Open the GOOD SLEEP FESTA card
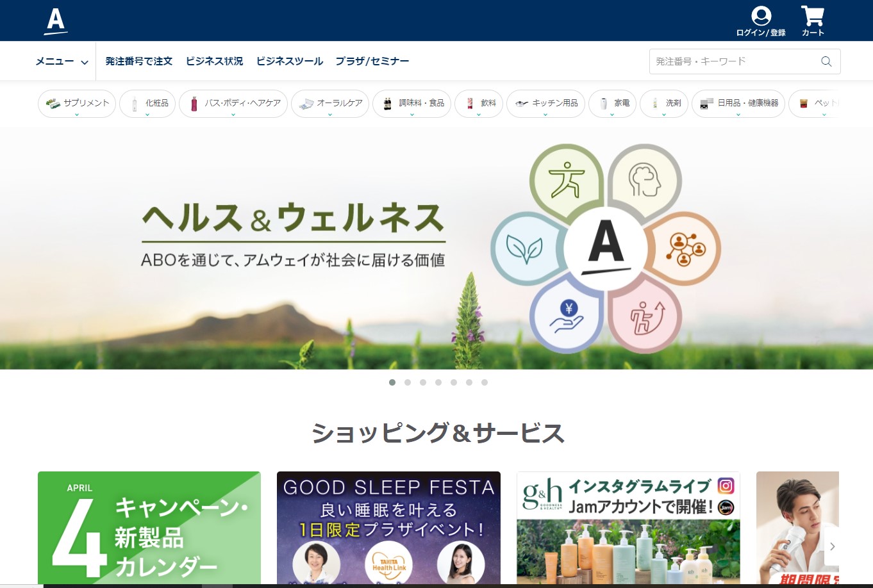This screenshot has width=873, height=588. point(388,528)
